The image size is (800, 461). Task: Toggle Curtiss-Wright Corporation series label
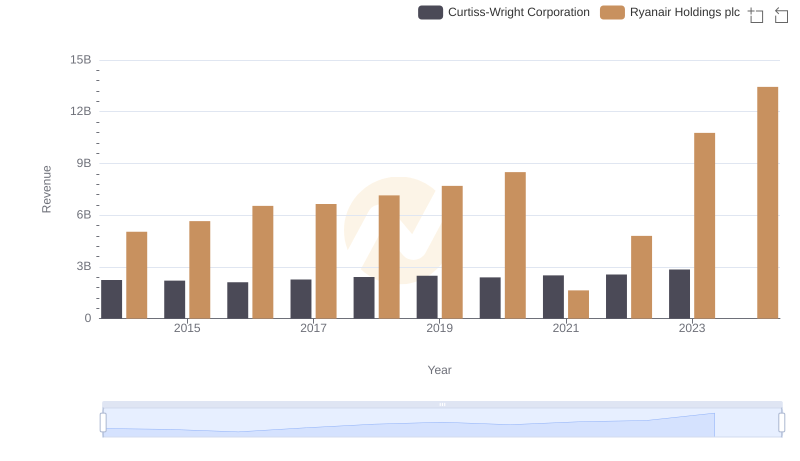tap(518, 12)
